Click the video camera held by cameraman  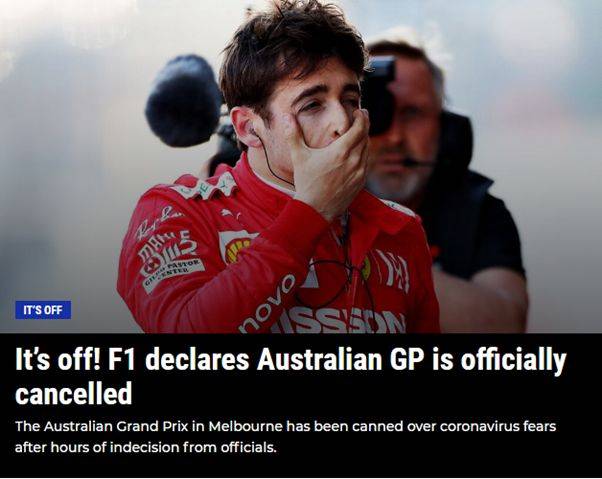coord(380,96)
